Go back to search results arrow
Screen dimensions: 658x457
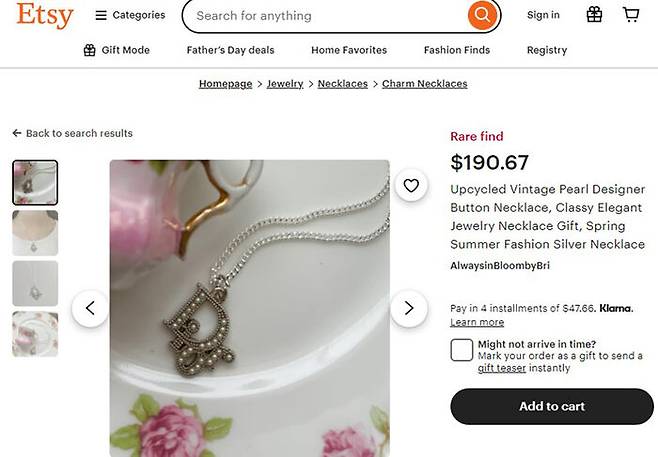(x=72, y=133)
